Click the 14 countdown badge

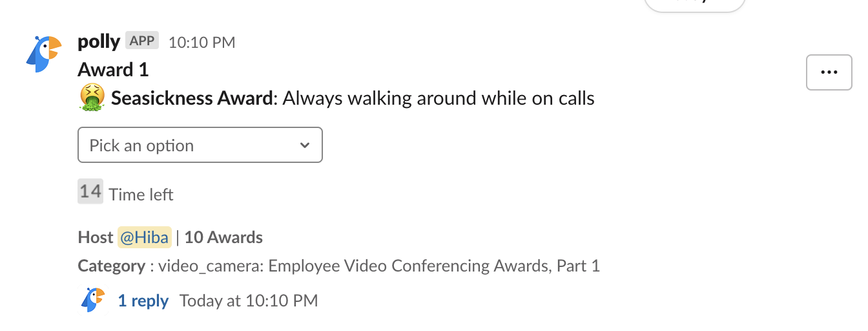coord(90,191)
